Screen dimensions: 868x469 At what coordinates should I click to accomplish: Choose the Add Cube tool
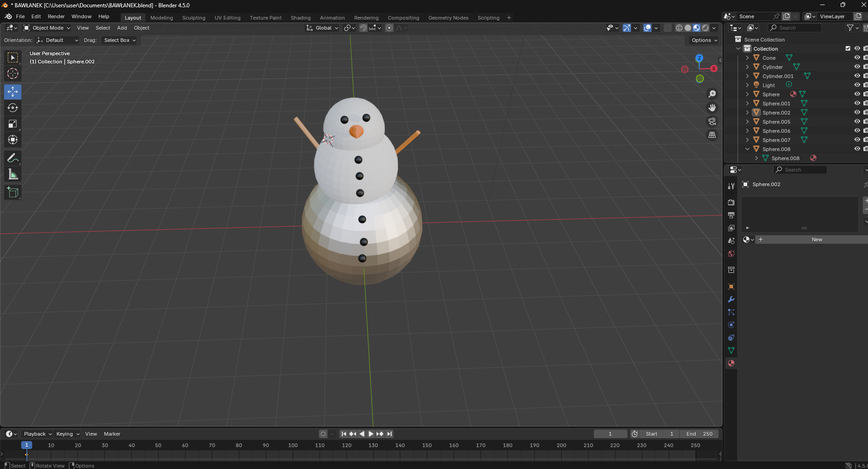13,193
